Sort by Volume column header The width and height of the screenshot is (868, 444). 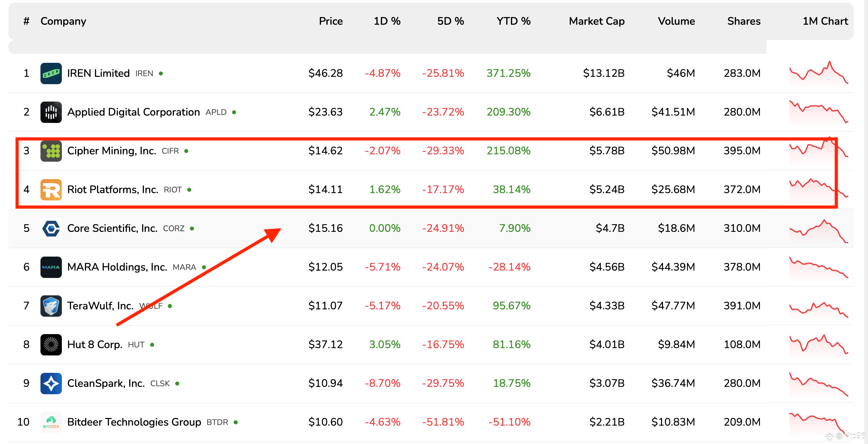pyautogui.click(x=676, y=21)
